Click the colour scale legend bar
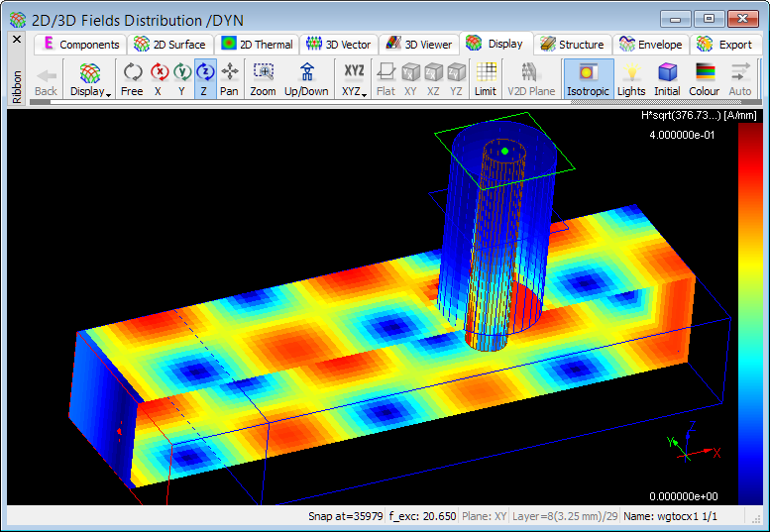The width and height of the screenshot is (770, 532). [750, 315]
